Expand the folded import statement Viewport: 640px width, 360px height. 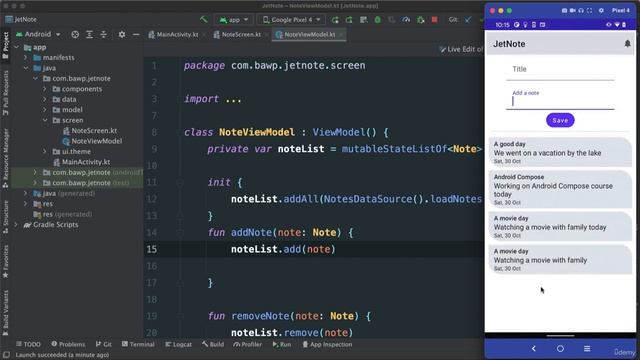click(x=233, y=99)
